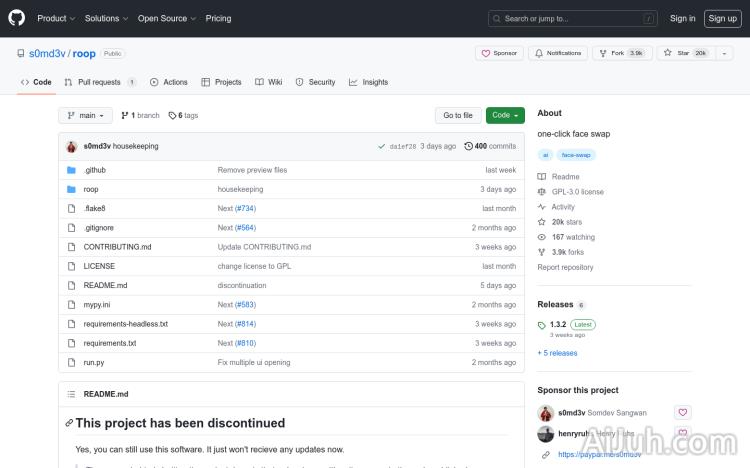Click the heart icon beside s0md3v sponsor
This screenshot has height=468, width=750.
tap(682, 412)
